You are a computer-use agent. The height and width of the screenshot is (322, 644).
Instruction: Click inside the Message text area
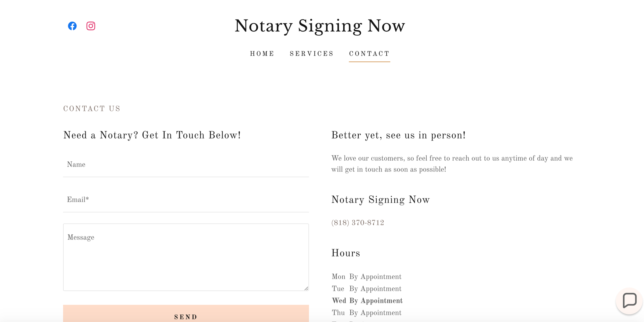coord(186,257)
